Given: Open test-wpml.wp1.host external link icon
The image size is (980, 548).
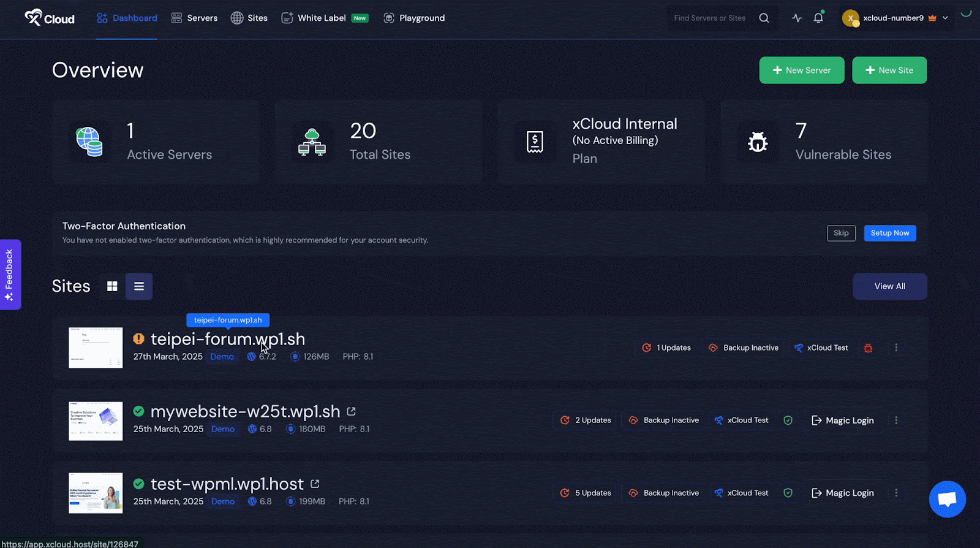Looking at the screenshot, I should pos(315,484).
